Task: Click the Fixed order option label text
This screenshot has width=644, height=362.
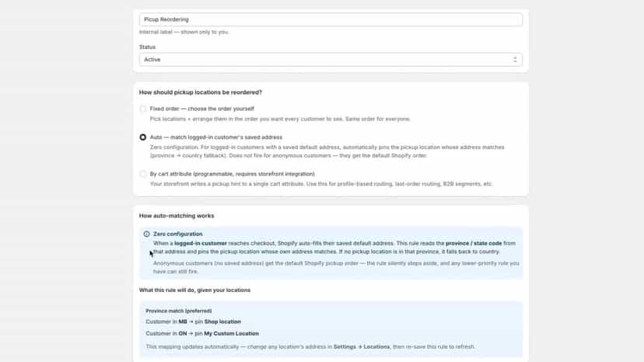Action: point(202,109)
